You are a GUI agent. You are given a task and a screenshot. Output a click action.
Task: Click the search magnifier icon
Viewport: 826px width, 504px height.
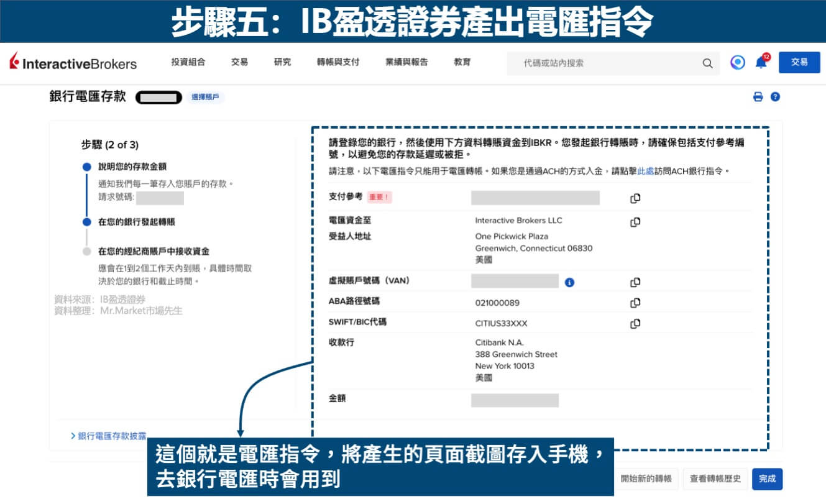coord(707,63)
